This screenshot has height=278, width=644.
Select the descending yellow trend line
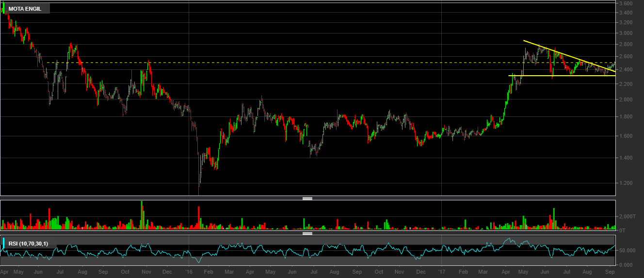click(569, 56)
